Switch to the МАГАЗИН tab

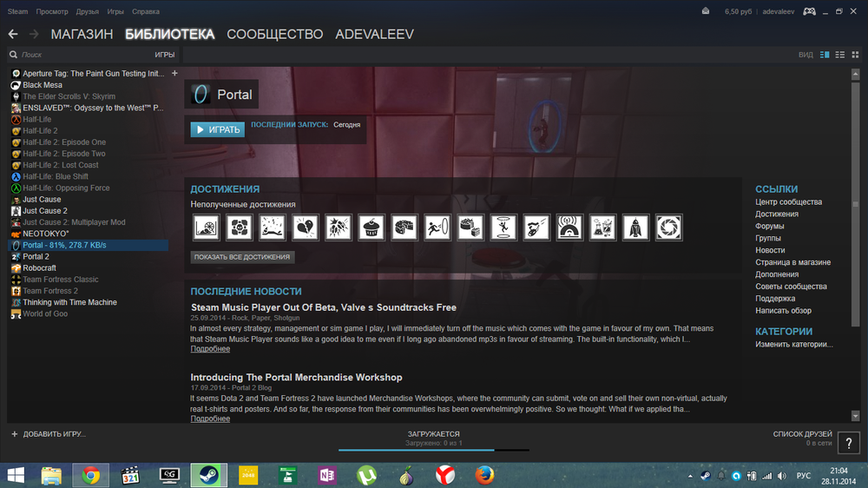click(x=82, y=34)
